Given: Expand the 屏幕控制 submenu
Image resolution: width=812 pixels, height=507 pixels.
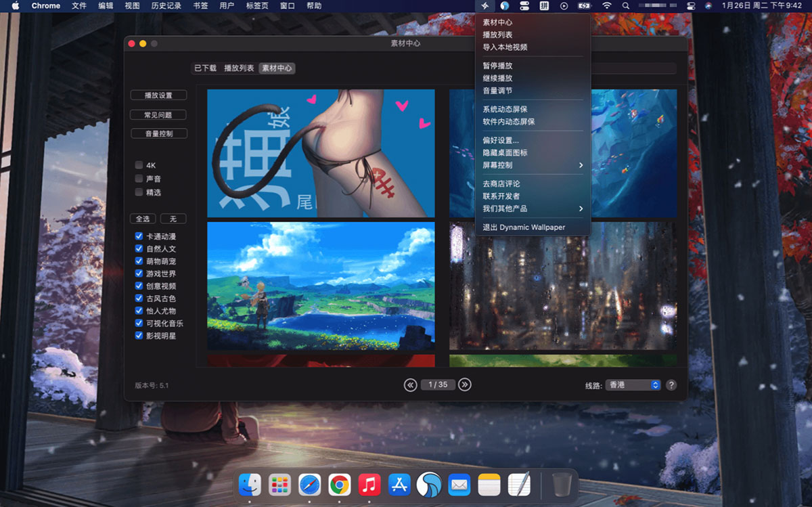Looking at the screenshot, I should tap(533, 165).
